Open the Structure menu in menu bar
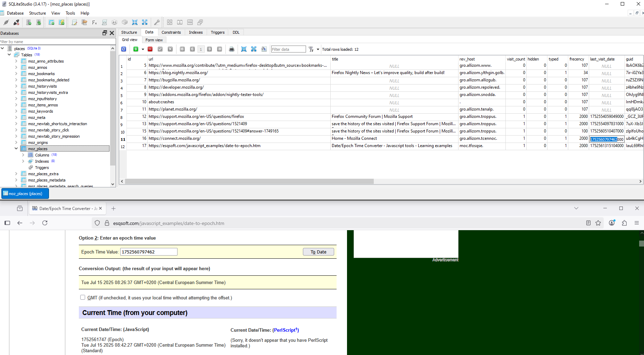This screenshot has width=644, height=355. [x=38, y=13]
